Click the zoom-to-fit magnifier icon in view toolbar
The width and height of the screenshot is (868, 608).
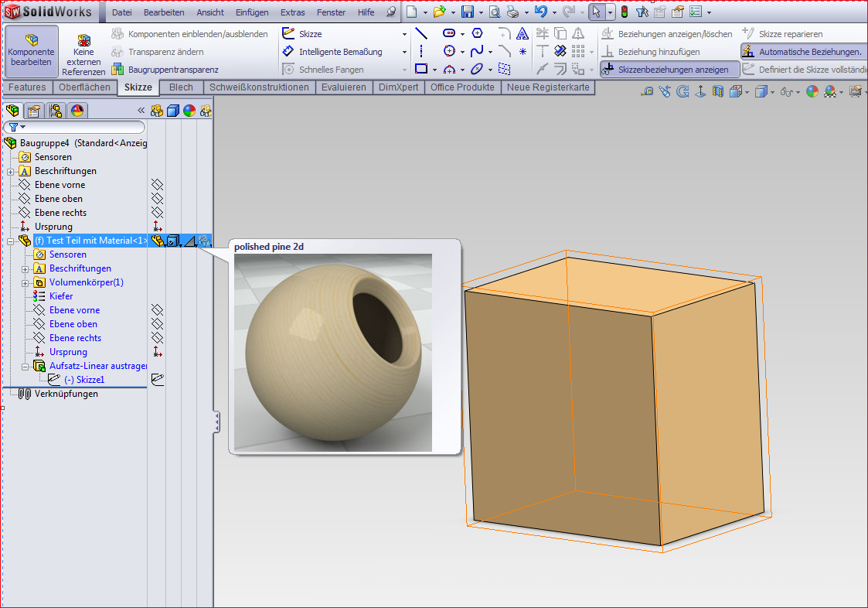648,92
